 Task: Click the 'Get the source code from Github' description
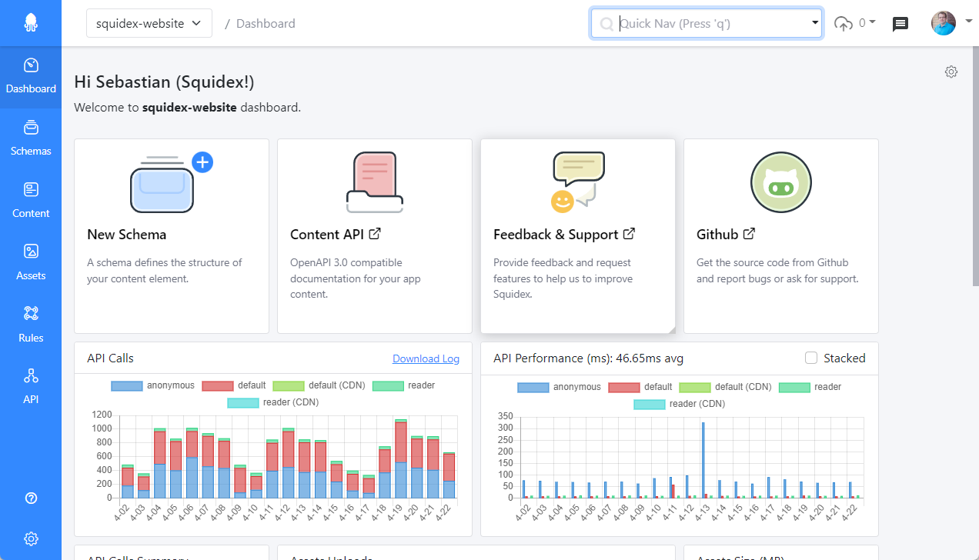777,271
